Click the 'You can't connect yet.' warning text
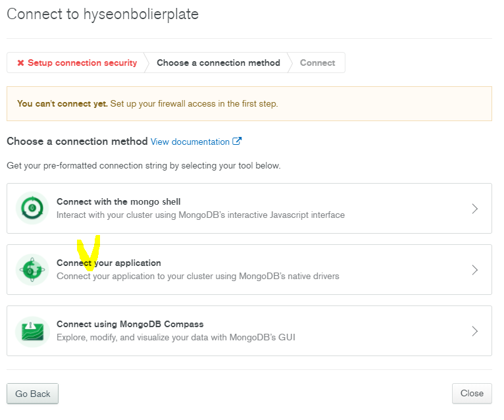 coord(63,103)
